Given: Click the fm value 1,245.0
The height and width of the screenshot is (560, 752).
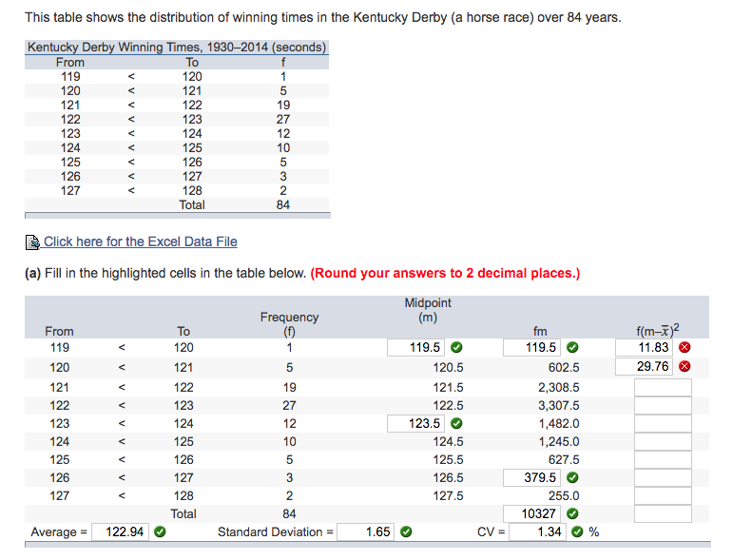Looking at the screenshot, I should 558,441.
